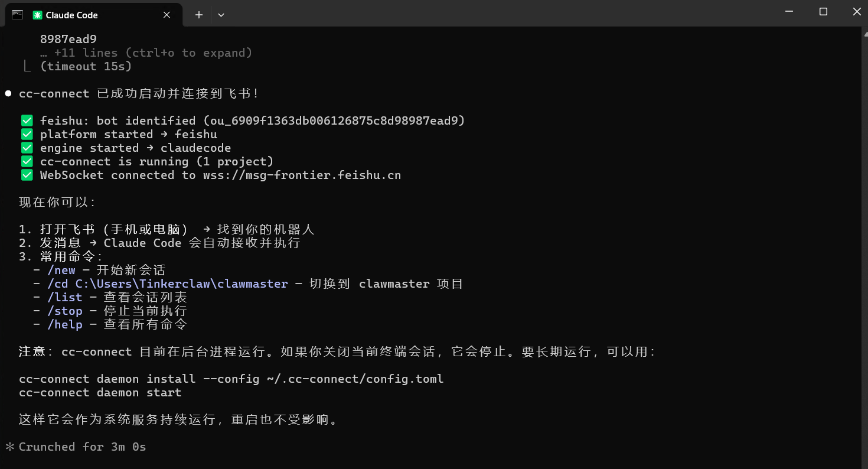Click the terminal icon left of the tabs
Screen dimensions: 868x469
(17, 15)
